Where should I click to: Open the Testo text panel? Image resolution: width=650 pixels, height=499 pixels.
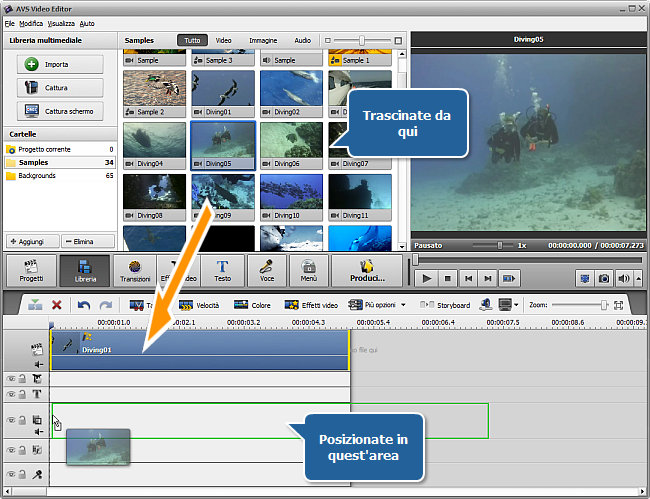click(223, 271)
